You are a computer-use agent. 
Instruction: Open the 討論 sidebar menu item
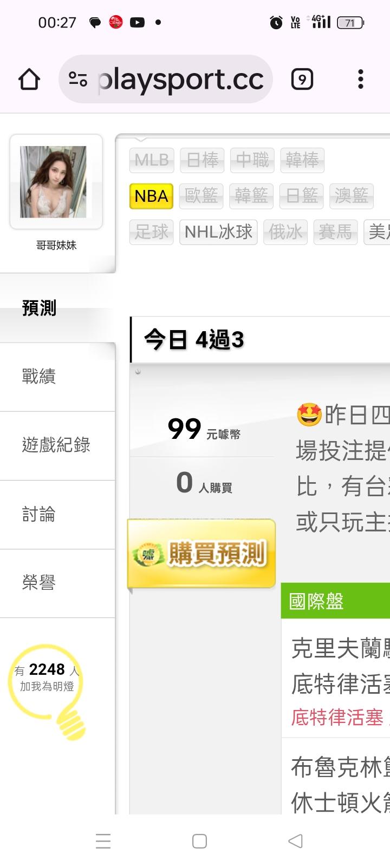[57, 515]
